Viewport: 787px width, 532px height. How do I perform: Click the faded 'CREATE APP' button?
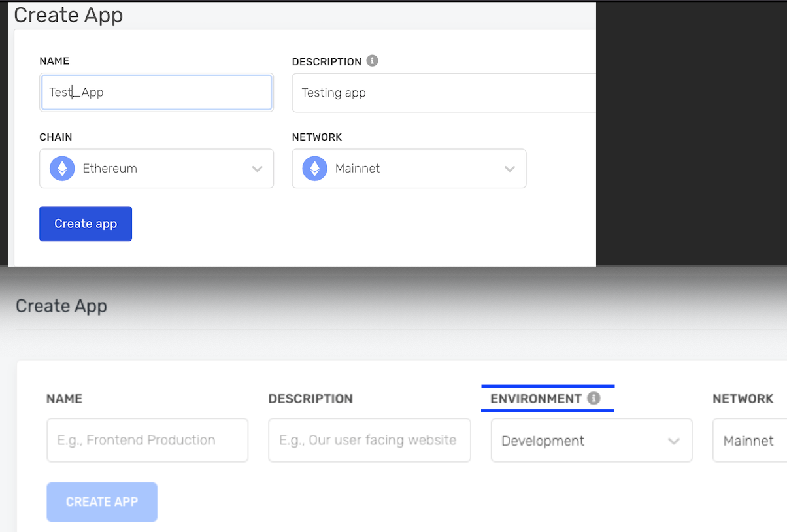(102, 502)
